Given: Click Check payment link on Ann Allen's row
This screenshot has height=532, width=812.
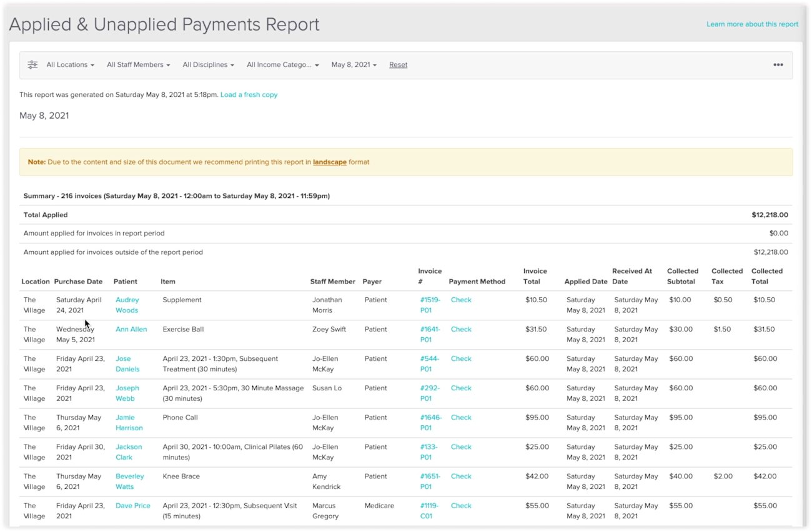Looking at the screenshot, I should pos(461,329).
